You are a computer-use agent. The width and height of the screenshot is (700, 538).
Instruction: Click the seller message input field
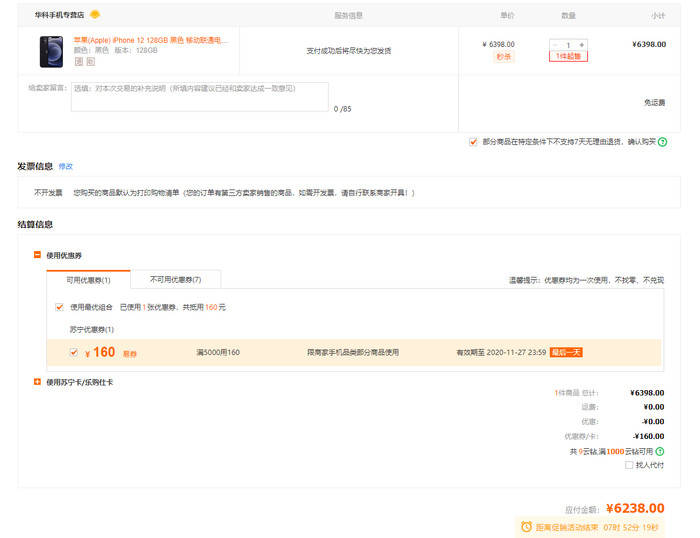[199, 96]
